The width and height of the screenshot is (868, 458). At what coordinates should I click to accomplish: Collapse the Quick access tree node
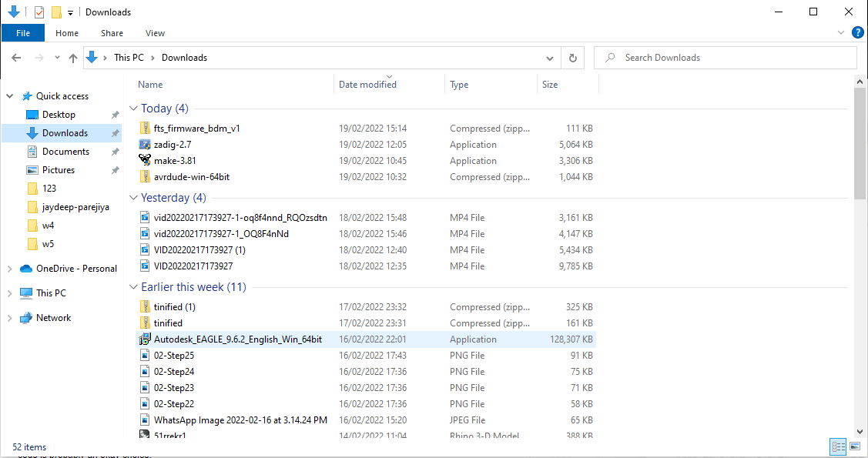coord(10,95)
